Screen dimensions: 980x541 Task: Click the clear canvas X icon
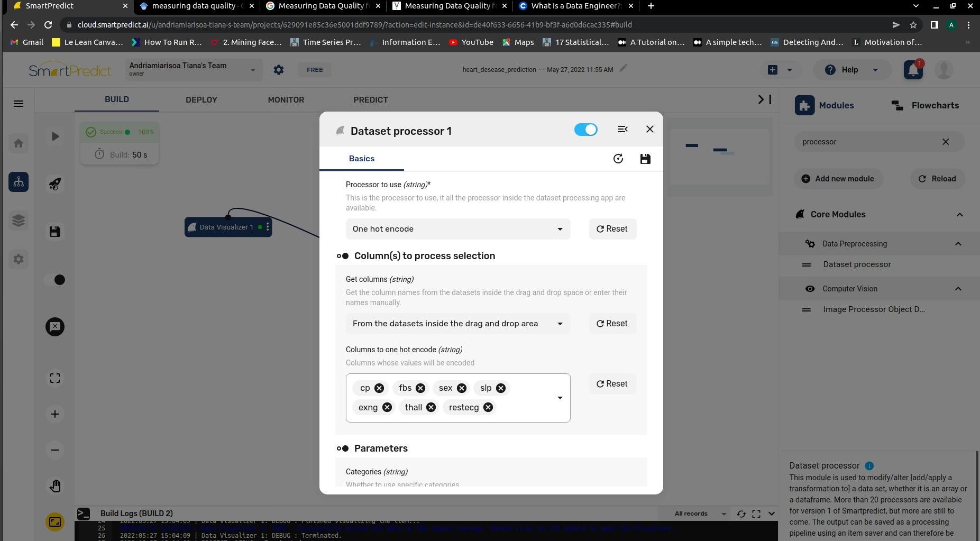tap(55, 327)
